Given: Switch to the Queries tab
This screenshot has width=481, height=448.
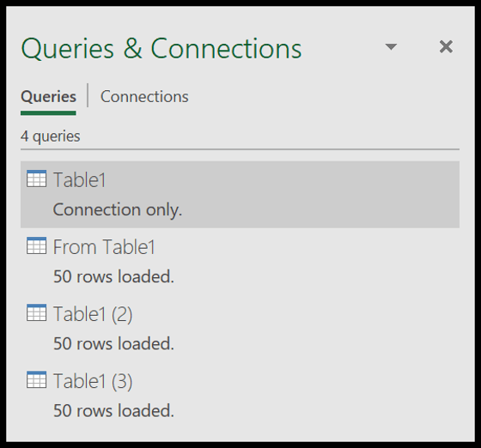Looking at the screenshot, I should (x=48, y=97).
